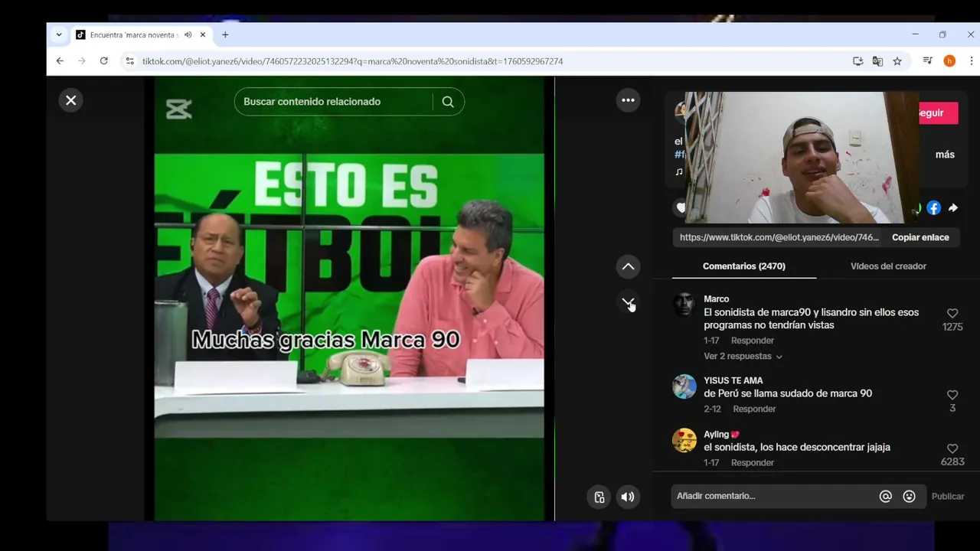The width and height of the screenshot is (980, 551).
Task: Mute the tab via the tab audio icon
Action: click(188, 34)
